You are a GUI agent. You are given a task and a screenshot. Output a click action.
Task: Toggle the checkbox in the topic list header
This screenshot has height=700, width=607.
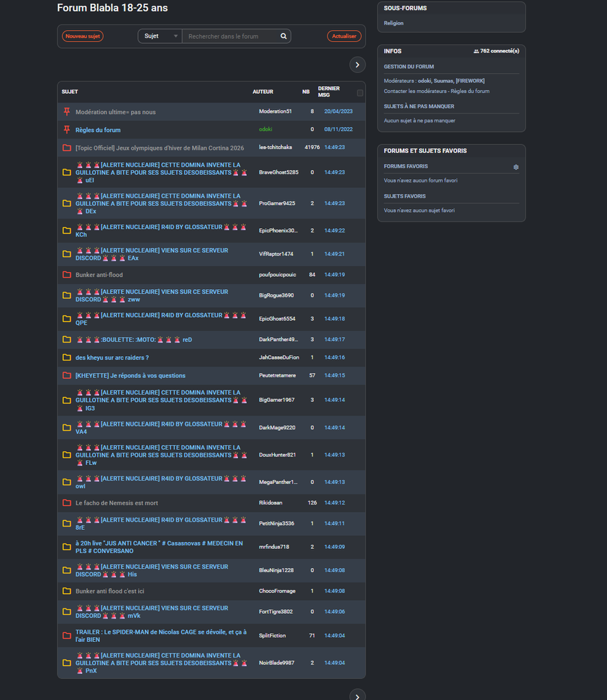(x=360, y=93)
